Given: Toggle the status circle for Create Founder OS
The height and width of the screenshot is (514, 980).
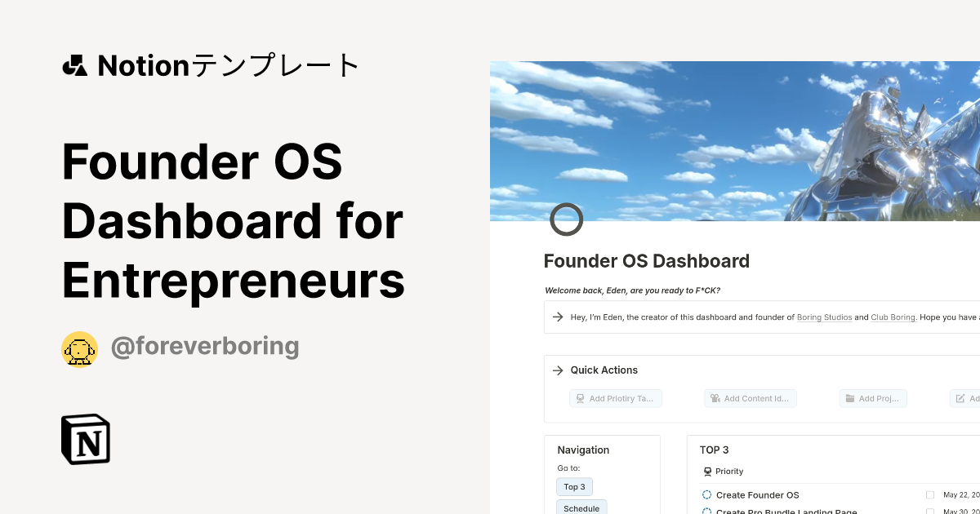Looking at the screenshot, I should (x=706, y=494).
